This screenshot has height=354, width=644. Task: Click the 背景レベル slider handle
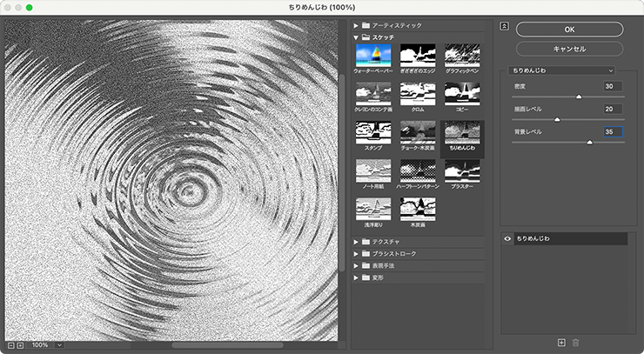tap(590, 141)
